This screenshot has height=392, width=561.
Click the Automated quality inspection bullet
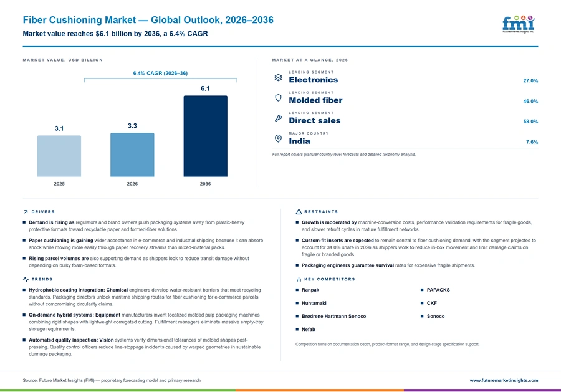(x=145, y=347)
